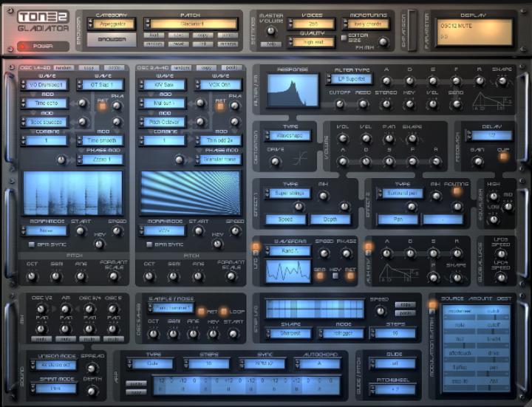Open the GT Slap 1 wave selector
The height and width of the screenshot is (407, 532).
(100, 85)
